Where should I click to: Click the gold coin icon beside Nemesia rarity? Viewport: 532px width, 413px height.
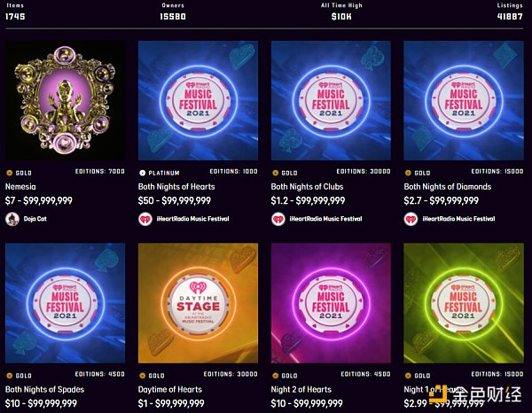10,173
